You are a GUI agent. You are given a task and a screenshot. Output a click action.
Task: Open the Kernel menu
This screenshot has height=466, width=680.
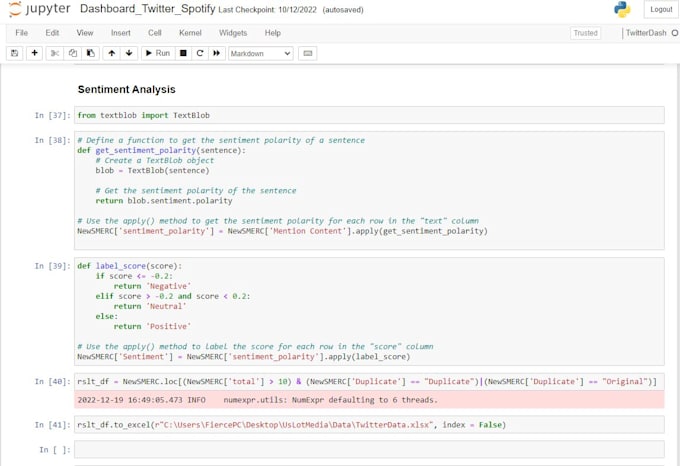tap(190, 33)
